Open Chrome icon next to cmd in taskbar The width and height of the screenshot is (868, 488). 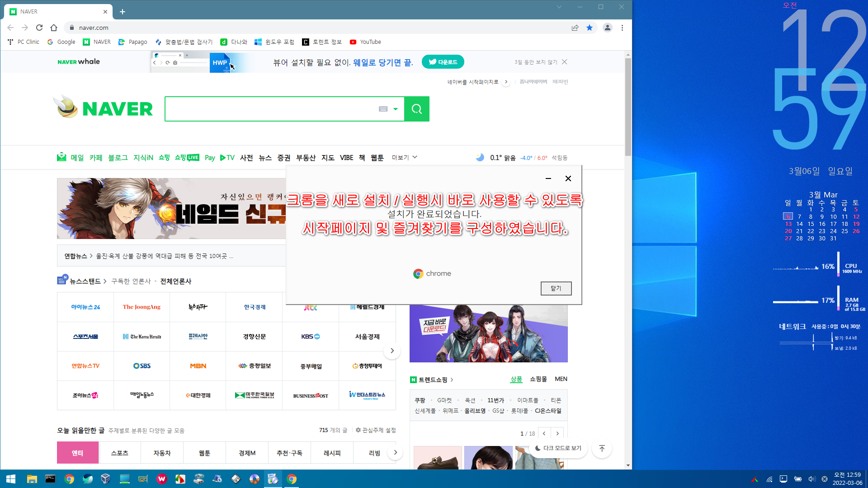pyautogui.click(x=69, y=479)
